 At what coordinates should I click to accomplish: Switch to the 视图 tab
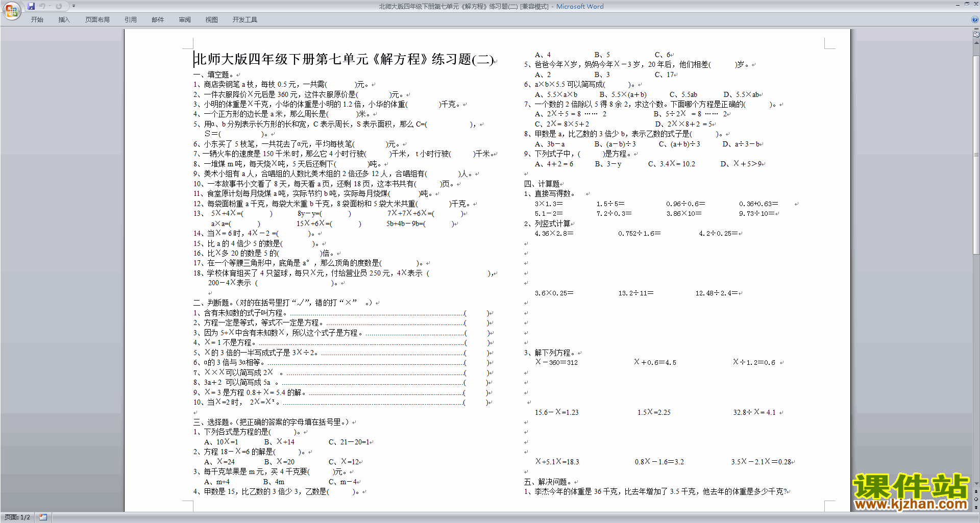coord(212,20)
